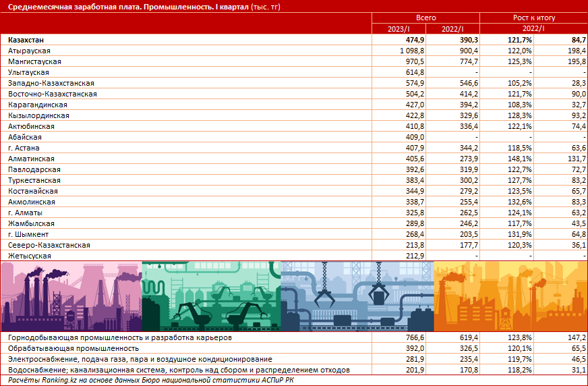Click the 'Казахстан' row label
This screenshot has height=386, width=588.
click(x=26, y=40)
